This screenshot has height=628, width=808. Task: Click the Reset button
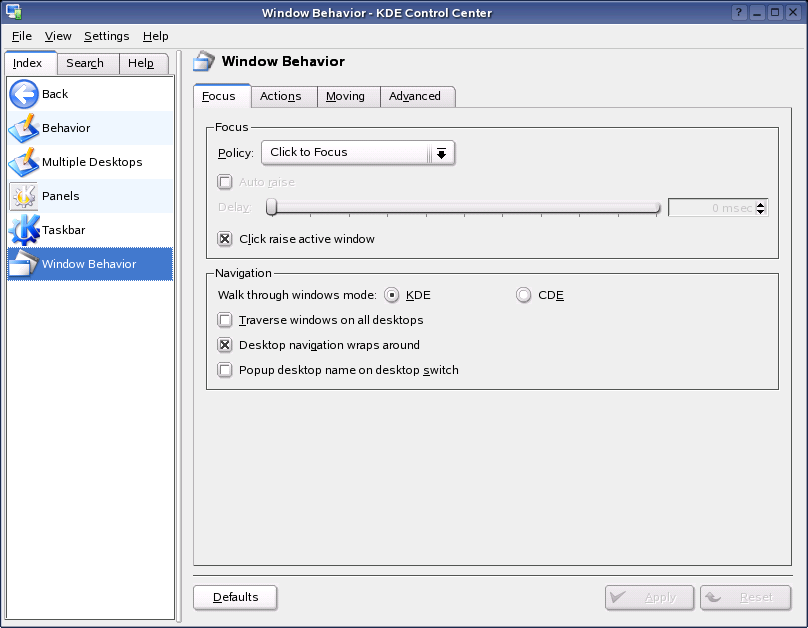[745, 598]
